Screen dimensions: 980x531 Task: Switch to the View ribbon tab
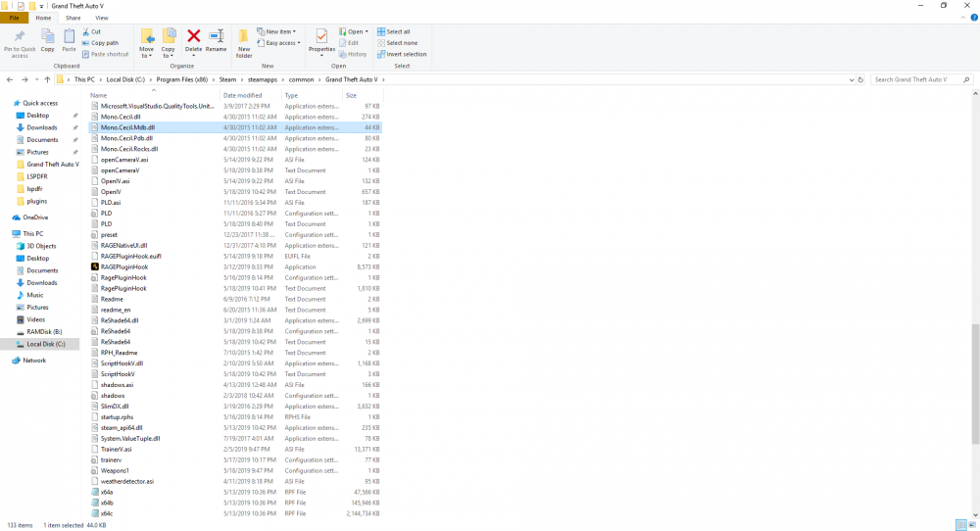pyautogui.click(x=101, y=18)
